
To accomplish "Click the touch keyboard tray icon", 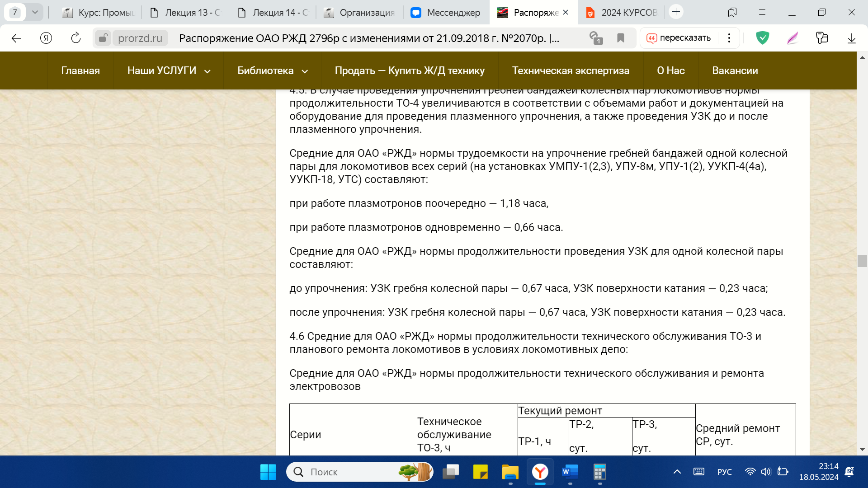I will click(x=699, y=472).
